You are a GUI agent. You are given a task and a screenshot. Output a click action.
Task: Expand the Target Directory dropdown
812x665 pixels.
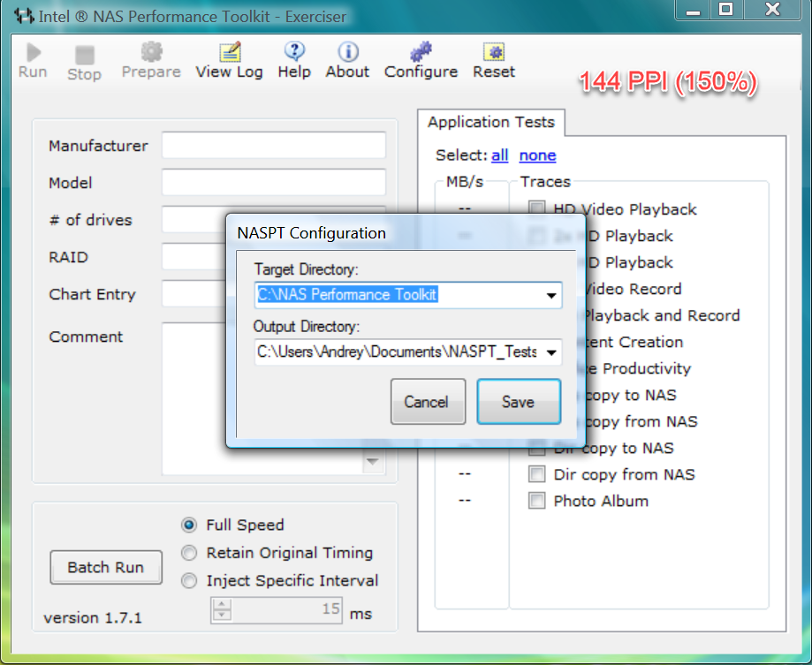[x=551, y=295]
